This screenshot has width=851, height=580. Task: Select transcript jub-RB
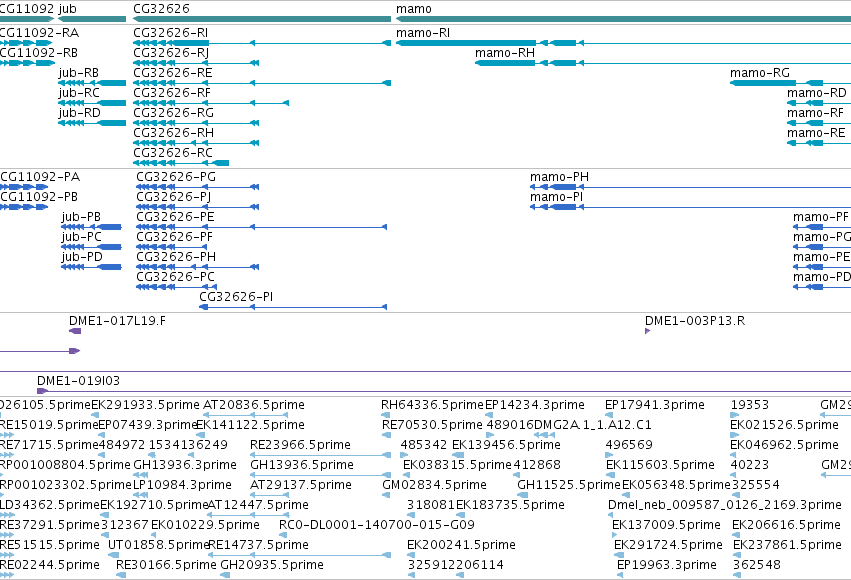79,73
